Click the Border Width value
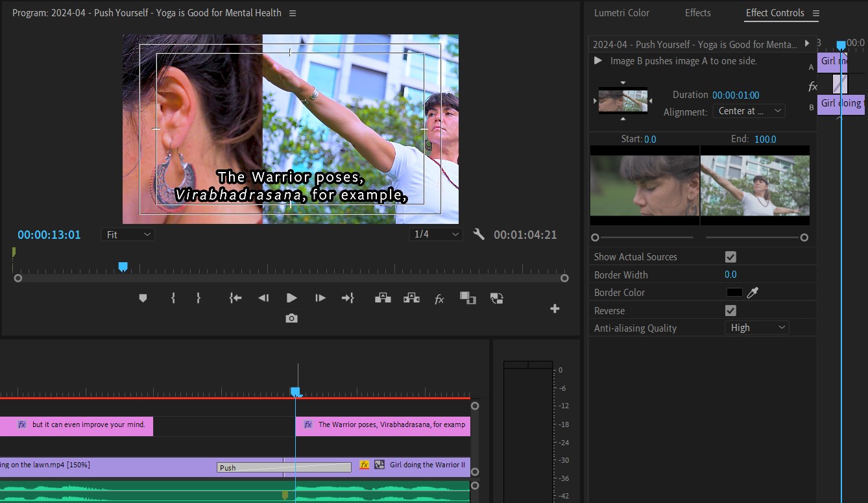The image size is (868, 503). pos(730,275)
